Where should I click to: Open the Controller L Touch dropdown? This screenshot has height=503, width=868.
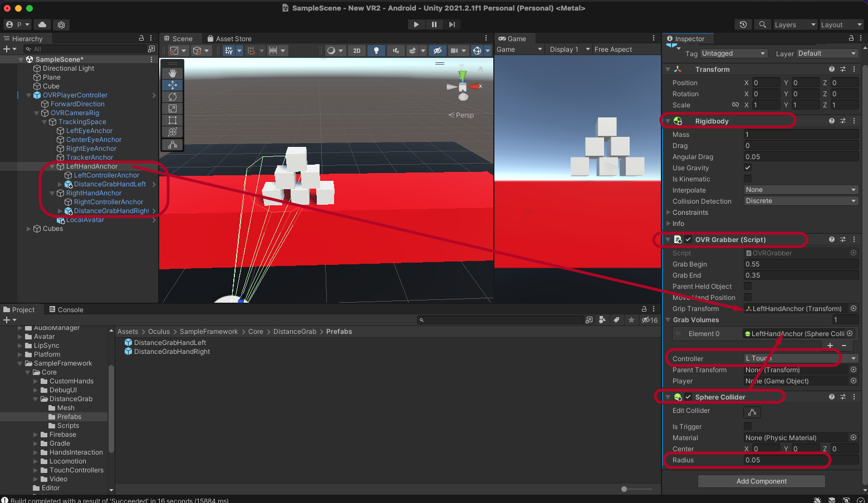[801, 358]
